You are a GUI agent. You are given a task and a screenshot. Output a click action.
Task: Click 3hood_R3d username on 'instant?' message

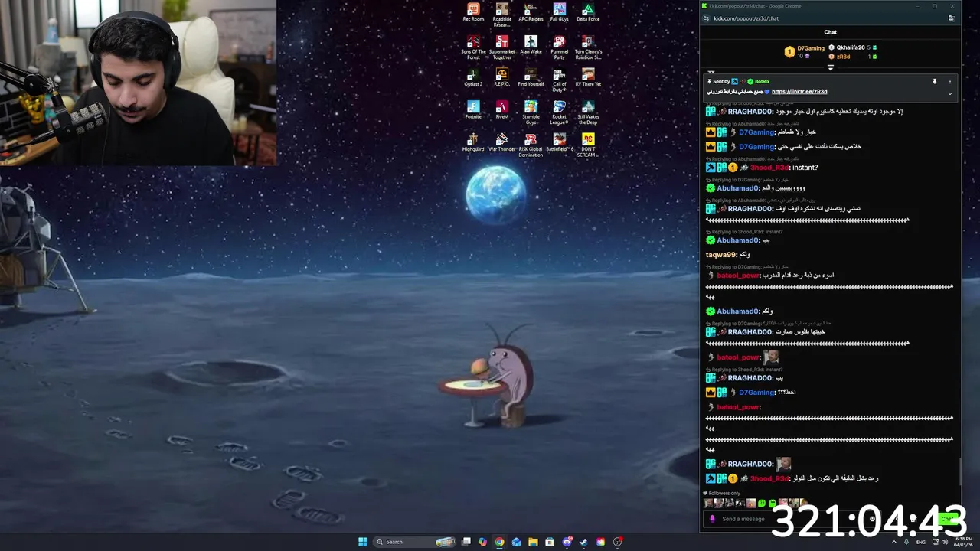[x=769, y=168]
